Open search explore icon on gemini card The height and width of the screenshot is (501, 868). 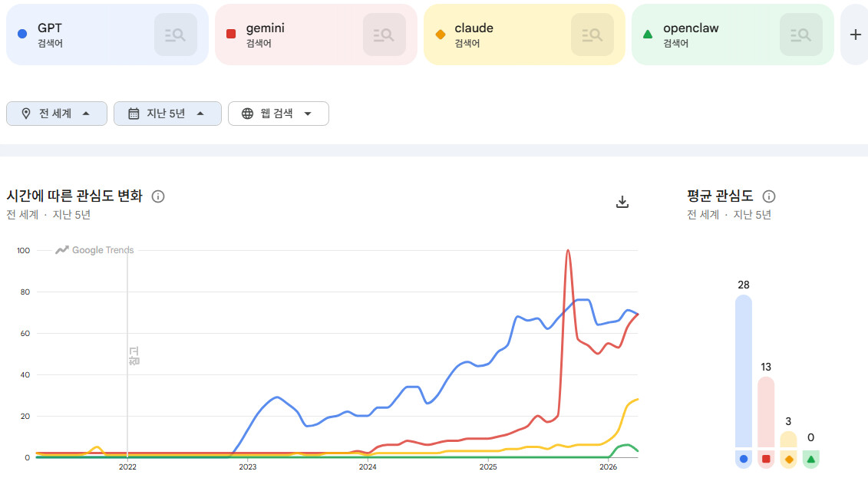384,35
